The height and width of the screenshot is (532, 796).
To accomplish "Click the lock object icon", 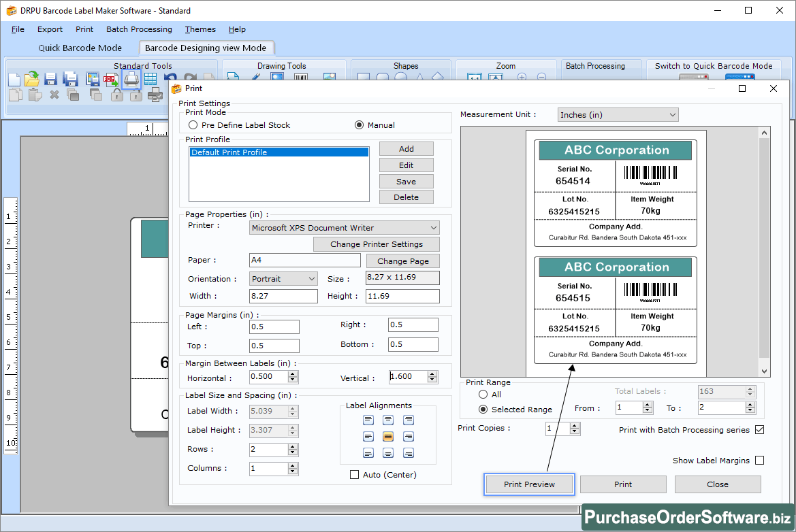I will point(116,95).
